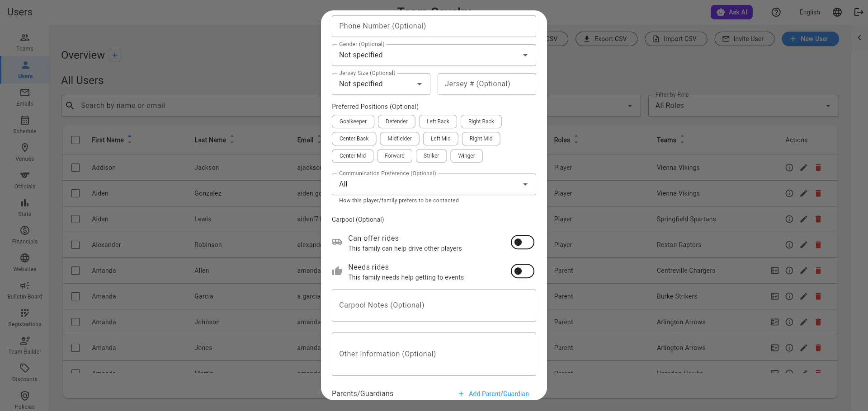Screen dimensions: 868x411
Task: Click the Phone Number input field
Action: point(434,26)
